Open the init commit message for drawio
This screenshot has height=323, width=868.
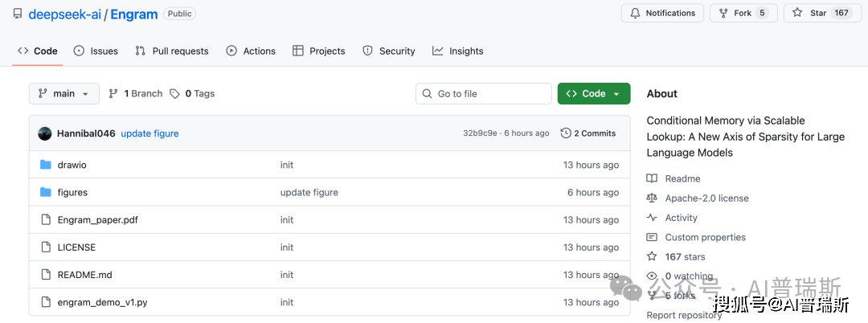287,165
